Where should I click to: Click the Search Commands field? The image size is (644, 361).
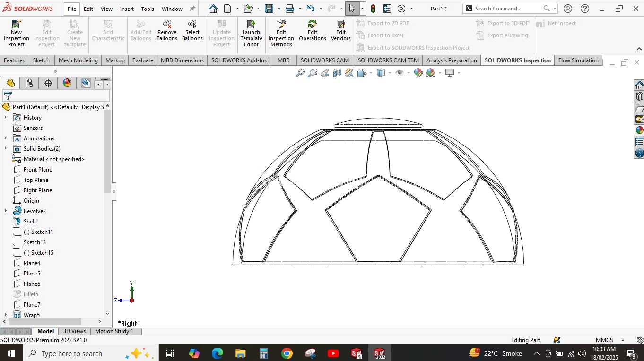click(x=507, y=9)
